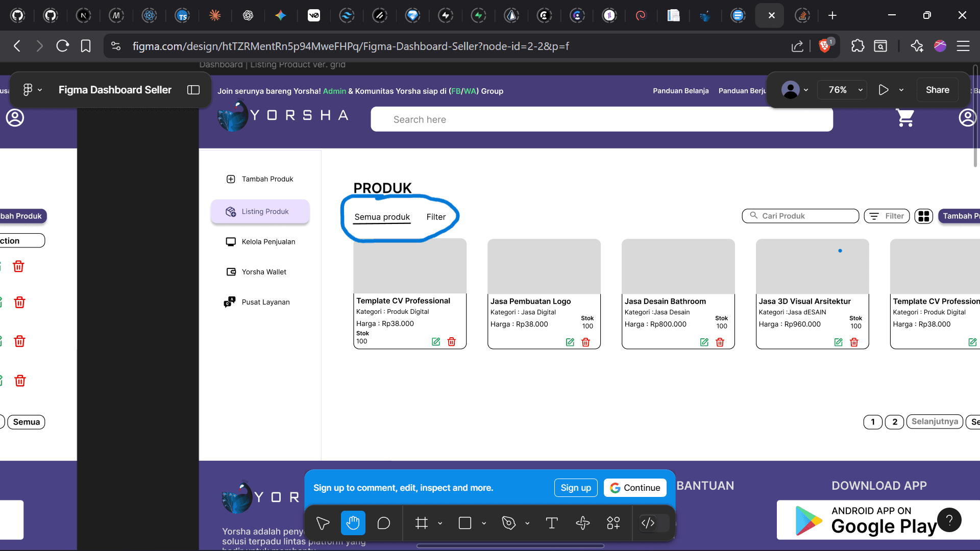Expand the Frame tool options chevron

[x=440, y=523]
